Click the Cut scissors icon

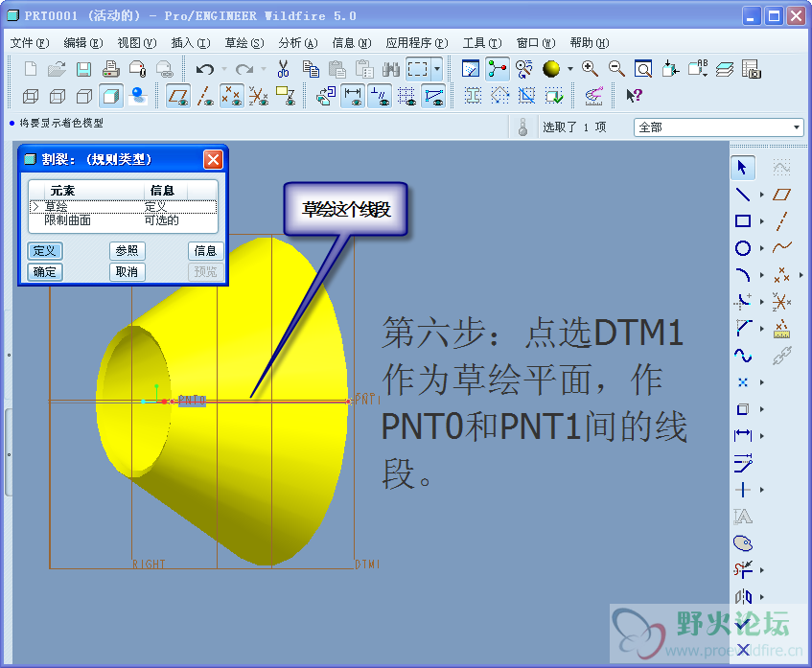click(283, 69)
